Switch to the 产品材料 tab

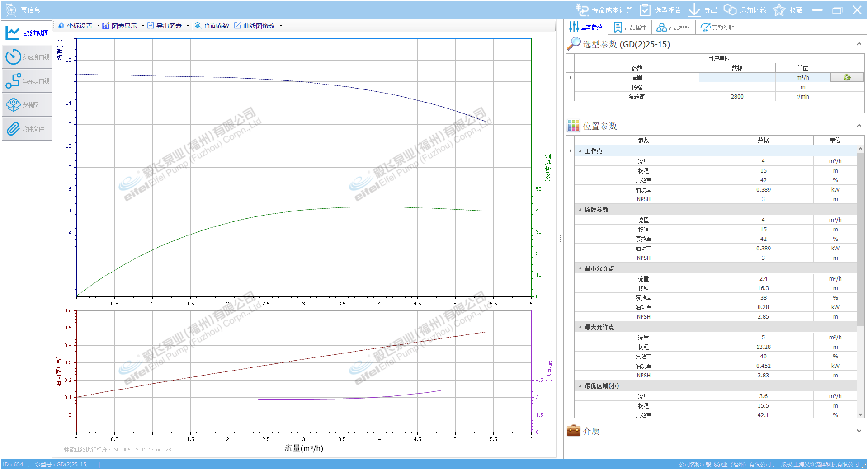pos(673,28)
